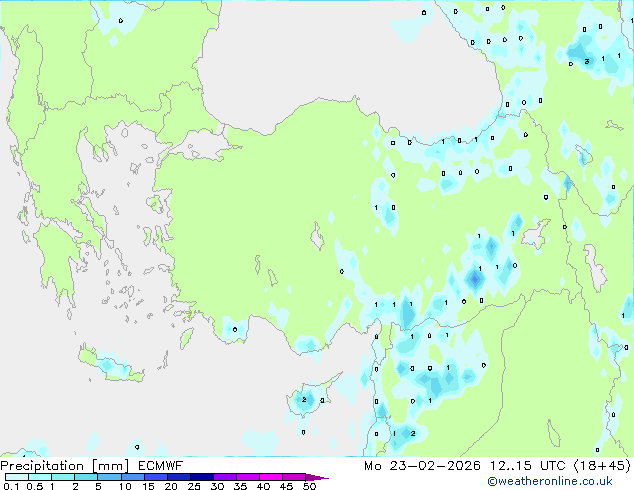634x490 pixels.
Task: Click the over-50 mm legend arrow tip
Action: coord(317,477)
